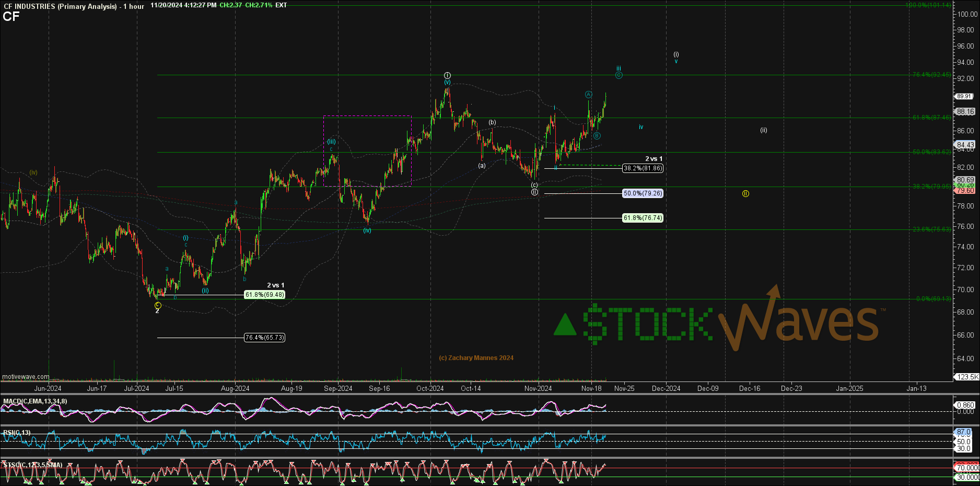Click the 64.00 price axis value
The height and width of the screenshot is (486, 980).
click(x=965, y=358)
